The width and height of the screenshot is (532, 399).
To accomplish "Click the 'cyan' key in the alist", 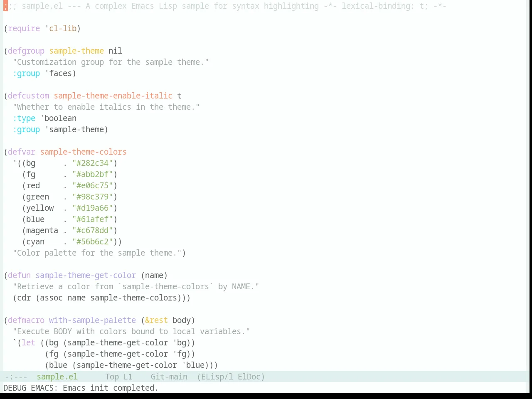I will coord(35,241).
